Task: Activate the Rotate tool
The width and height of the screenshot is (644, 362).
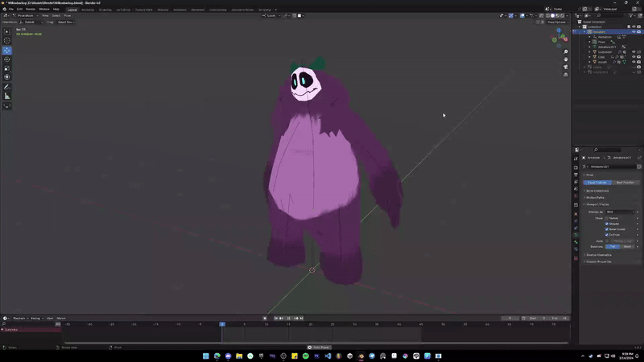Action: [x=7, y=60]
